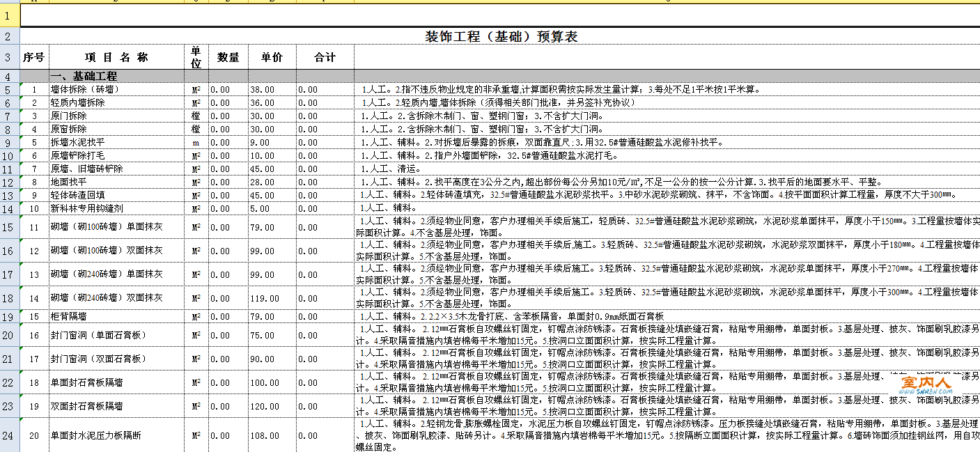Click the 单价 header cell
This screenshot has height=452, width=980.
pyautogui.click(x=272, y=58)
